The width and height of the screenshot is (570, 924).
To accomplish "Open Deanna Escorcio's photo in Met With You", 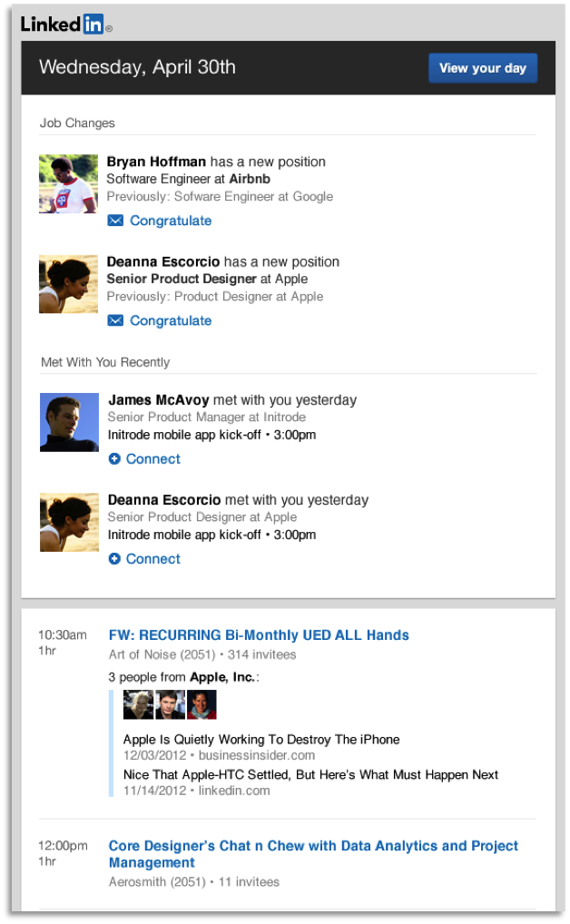I will point(69,523).
